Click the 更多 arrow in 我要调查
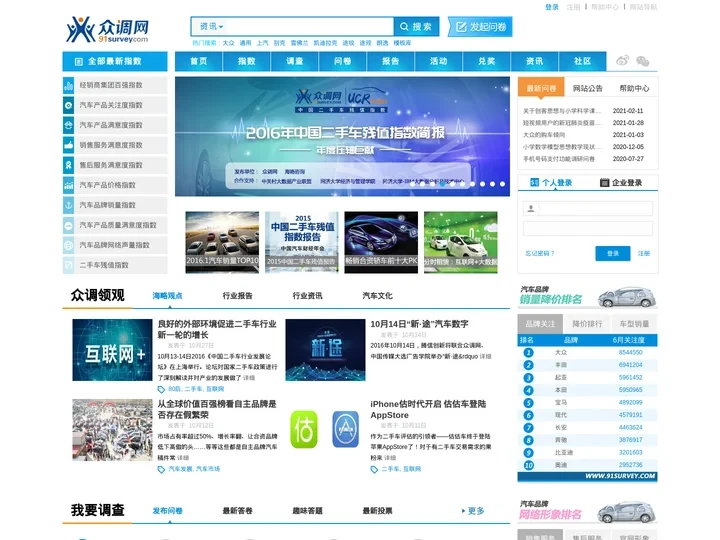Viewport: 720px width, 540px height. (473, 511)
